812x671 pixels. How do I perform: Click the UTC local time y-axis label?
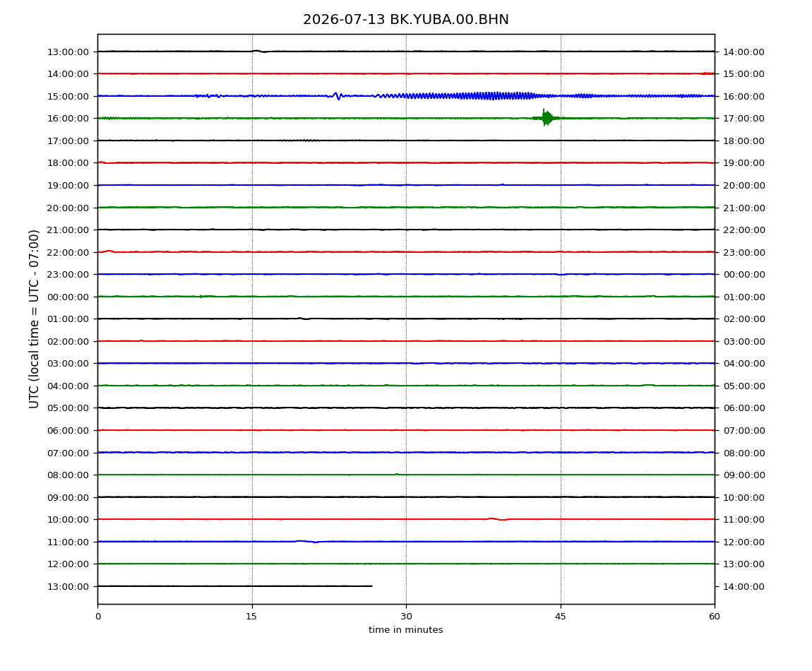pyautogui.click(x=34, y=319)
